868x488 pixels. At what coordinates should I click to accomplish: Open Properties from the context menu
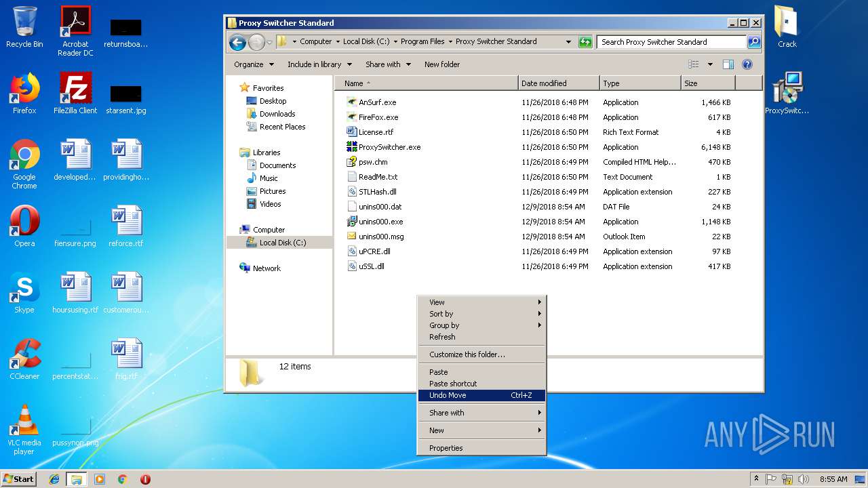pos(481,448)
